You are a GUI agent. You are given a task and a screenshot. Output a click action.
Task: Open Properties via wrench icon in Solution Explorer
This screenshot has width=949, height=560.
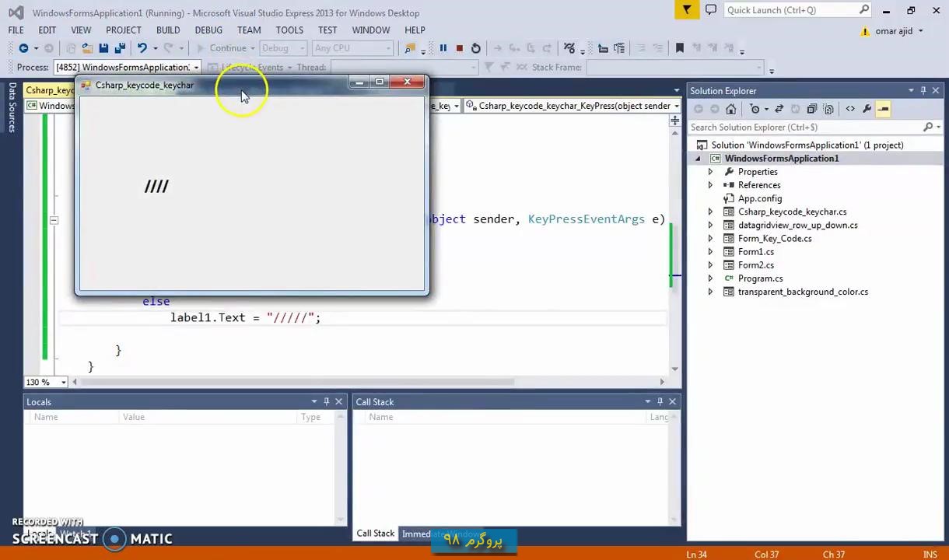867,110
